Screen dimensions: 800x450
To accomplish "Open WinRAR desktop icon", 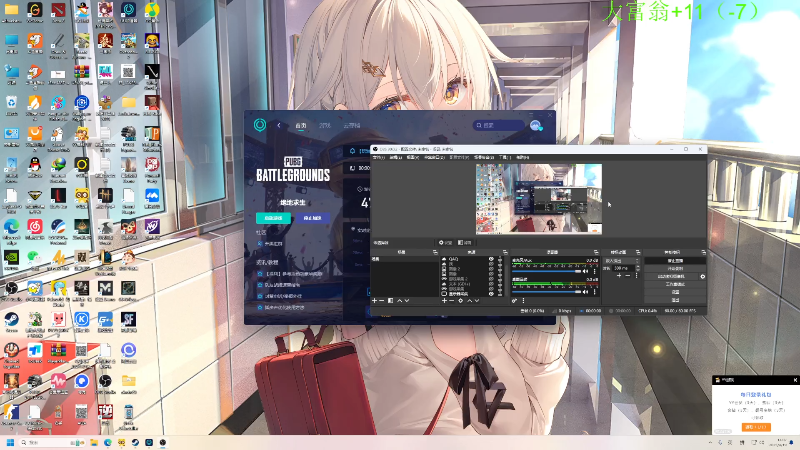I will click(82, 71).
